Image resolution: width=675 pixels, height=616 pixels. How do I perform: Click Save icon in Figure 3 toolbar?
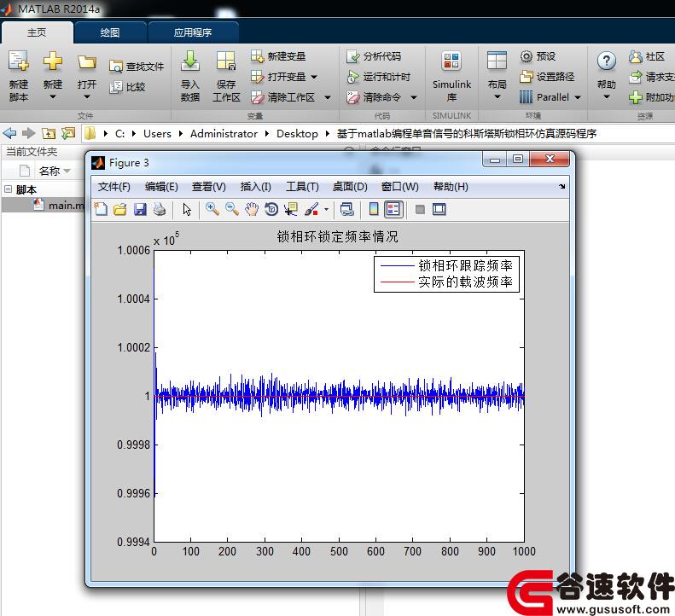[140, 210]
